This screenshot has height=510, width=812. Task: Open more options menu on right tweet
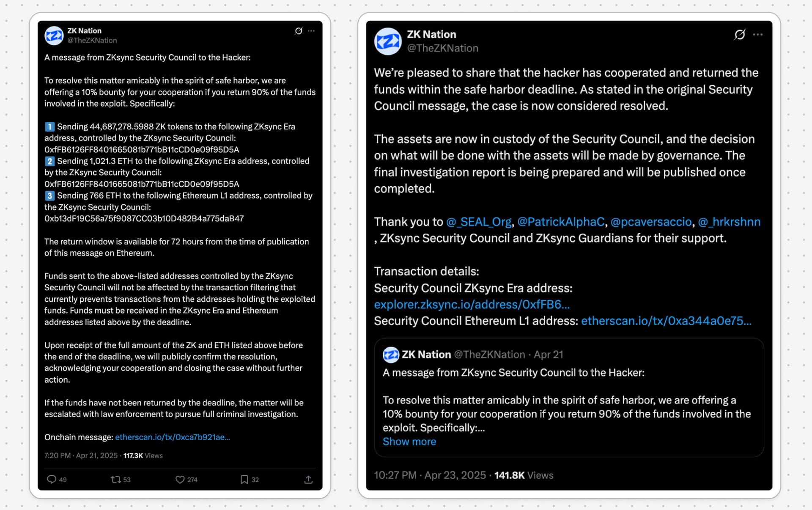[757, 34]
